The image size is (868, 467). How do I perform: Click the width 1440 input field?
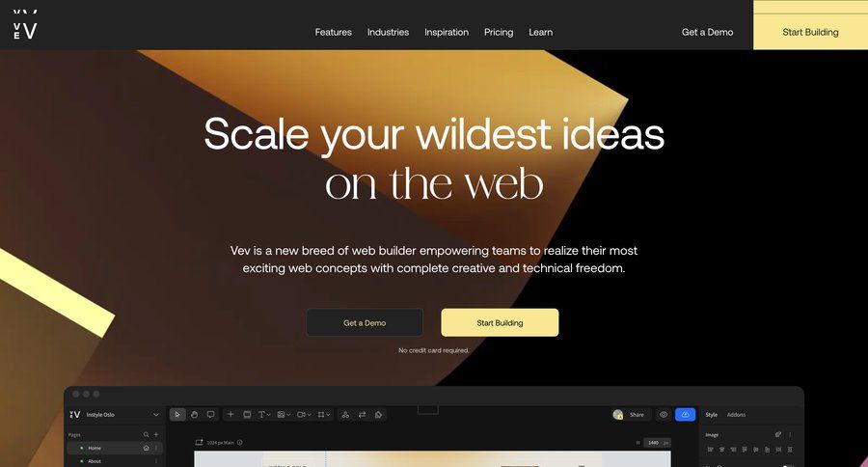pyautogui.click(x=657, y=443)
